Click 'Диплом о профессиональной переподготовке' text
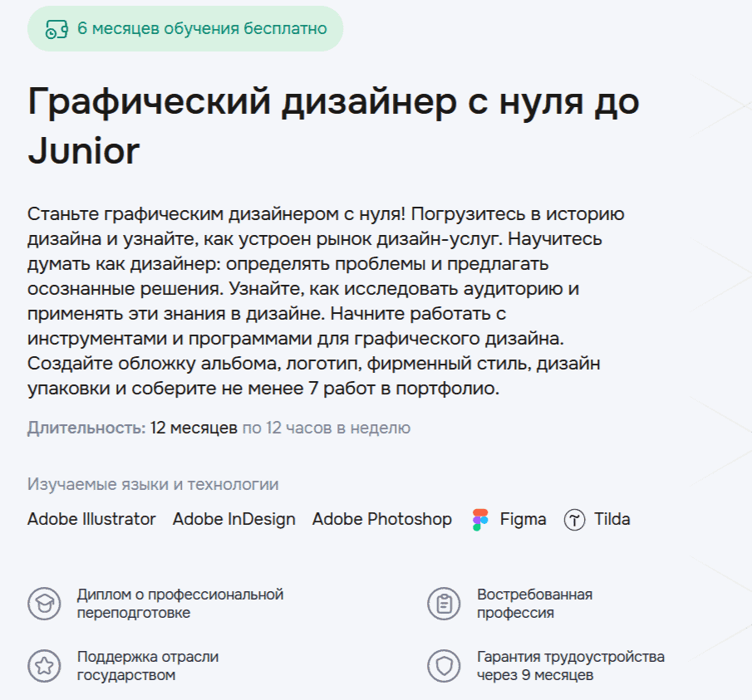This screenshot has width=752, height=700. [x=179, y=604]
